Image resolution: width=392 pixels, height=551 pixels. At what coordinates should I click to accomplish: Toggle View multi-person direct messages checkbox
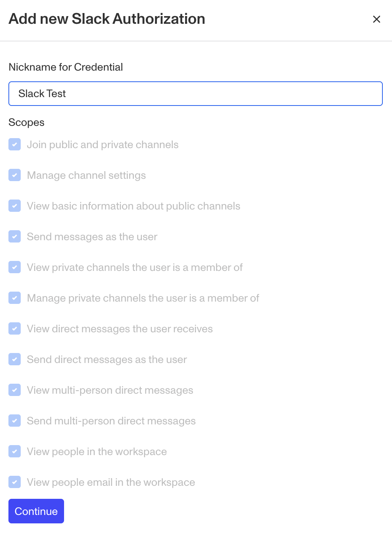(x=15, y=390)
